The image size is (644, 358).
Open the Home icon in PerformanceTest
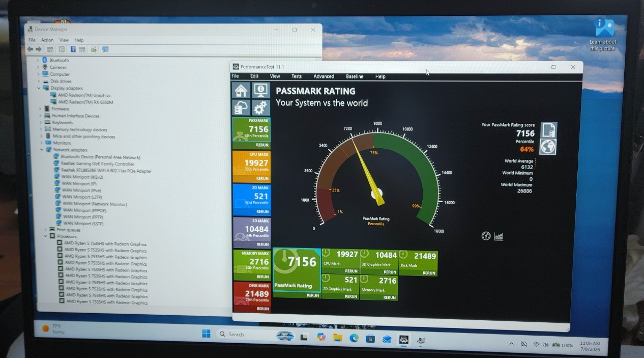pos(241,90)
